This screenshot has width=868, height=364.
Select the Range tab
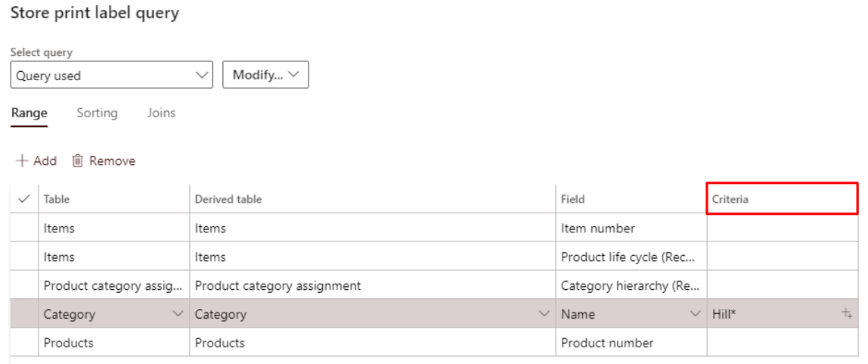tap(29, 114)
